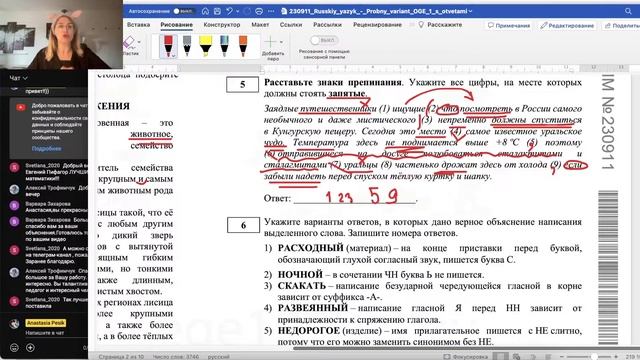The width and height of the screenshot is (640, 360).
Task: Click the zoom in plus button
Action: click(616, 357)
